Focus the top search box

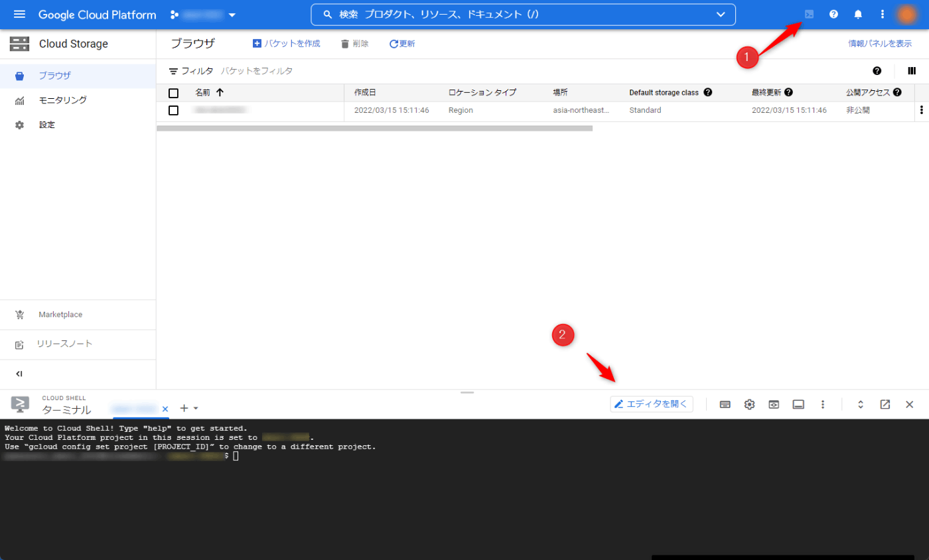coord(523,15)
